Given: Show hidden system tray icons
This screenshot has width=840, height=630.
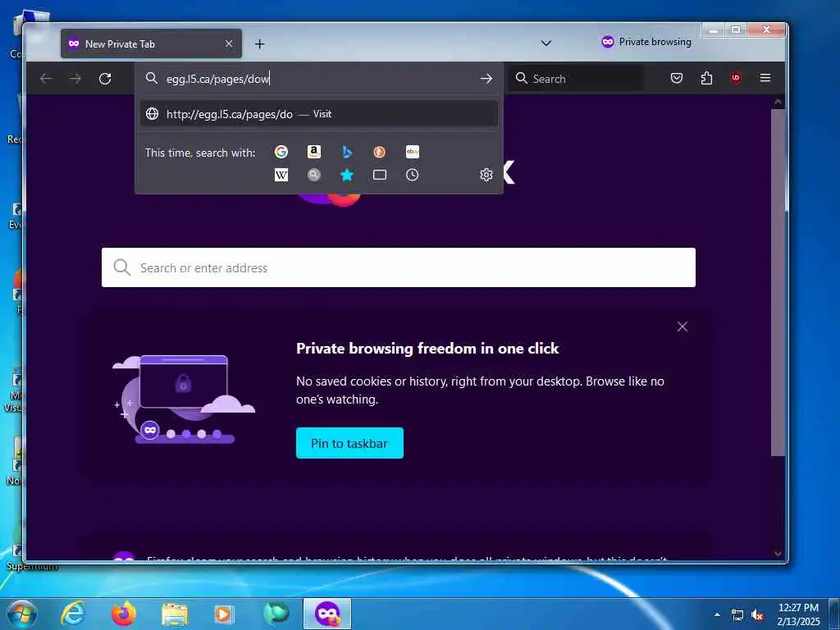Looking at the screenshot, I should [x=717, y=614].
